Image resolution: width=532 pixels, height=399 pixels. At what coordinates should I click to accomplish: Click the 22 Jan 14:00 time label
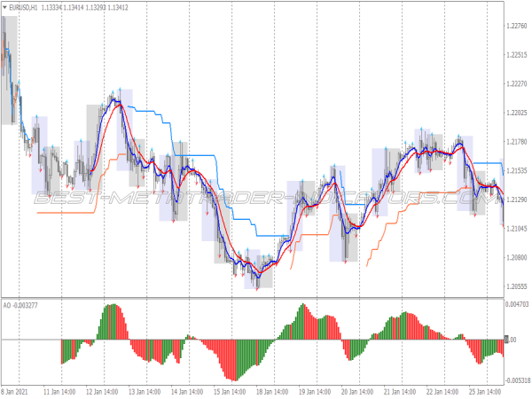442,392
